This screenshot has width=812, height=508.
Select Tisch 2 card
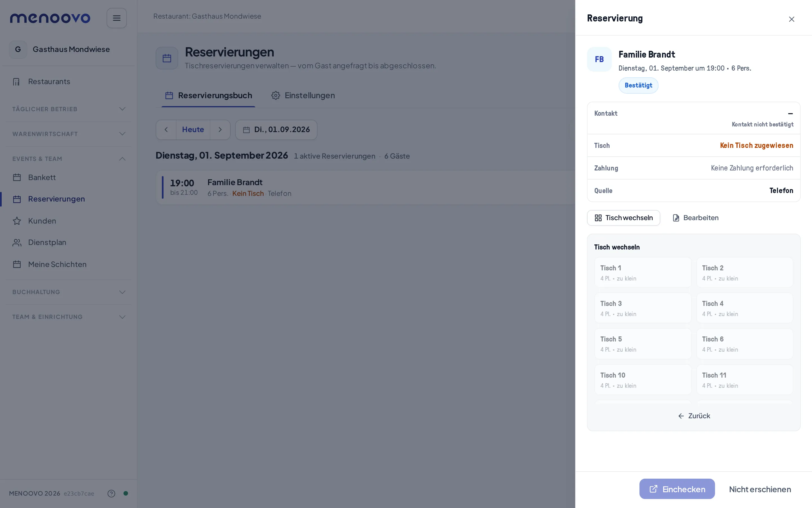[745, 272]
